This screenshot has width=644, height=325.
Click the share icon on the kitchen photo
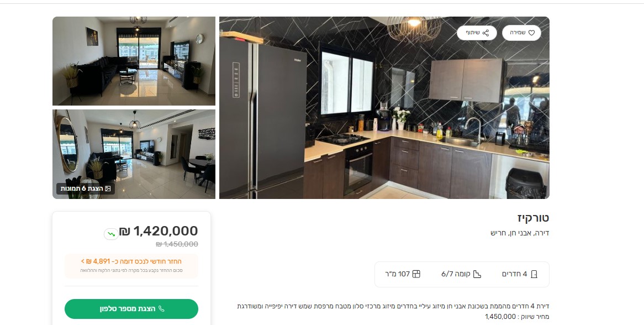coord(485,33)
